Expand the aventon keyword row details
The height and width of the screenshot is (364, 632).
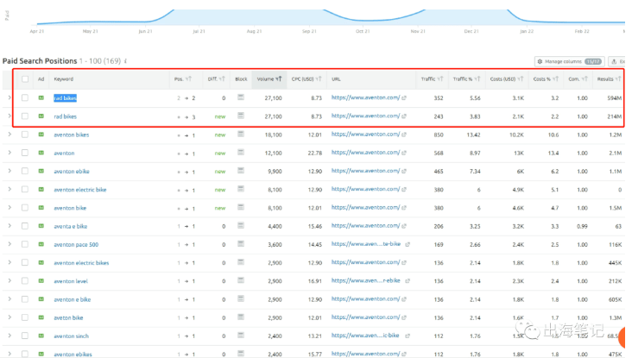(x=9, y=153)
